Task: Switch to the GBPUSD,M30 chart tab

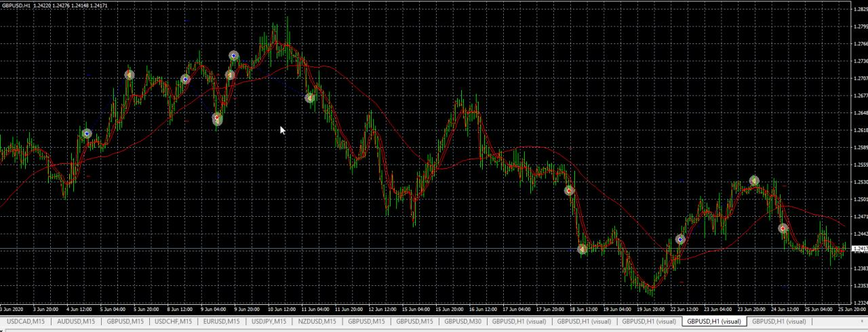Action: (462, 321)
